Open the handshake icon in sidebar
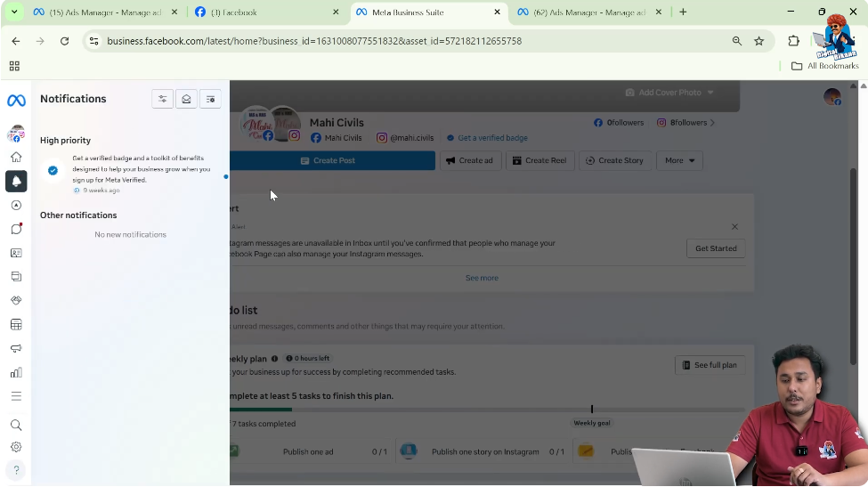Image resolution: width=868 pixels, height=487 pixels. point(16,301)
